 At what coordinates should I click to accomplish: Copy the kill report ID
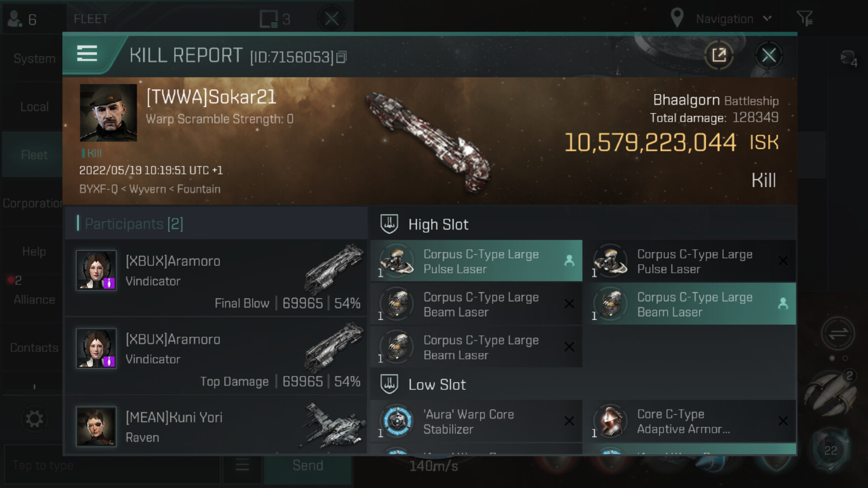341,57
